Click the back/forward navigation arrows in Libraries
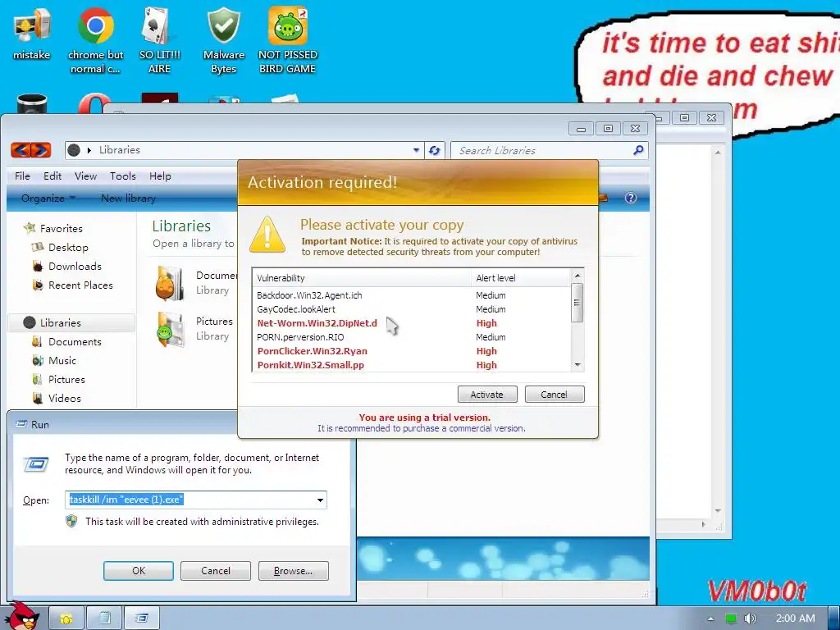This screenshot has width=840, height=630. tap(31, 150)
